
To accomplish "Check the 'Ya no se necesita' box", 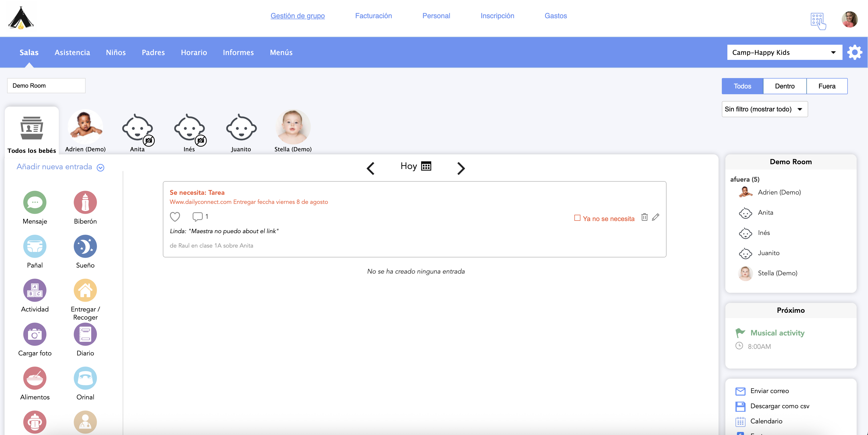I will pos(577,218).
